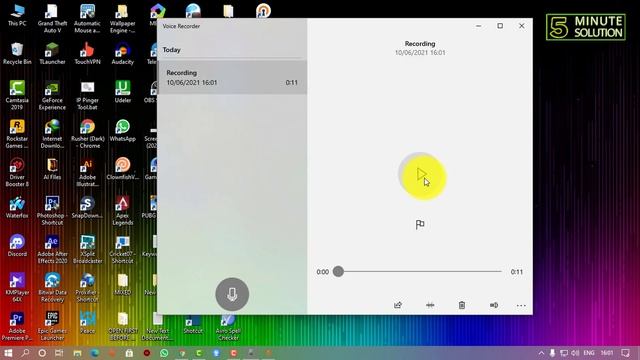Select IP Pinger Tool.bat file
The image size is (640, 360).
point(87,95)
